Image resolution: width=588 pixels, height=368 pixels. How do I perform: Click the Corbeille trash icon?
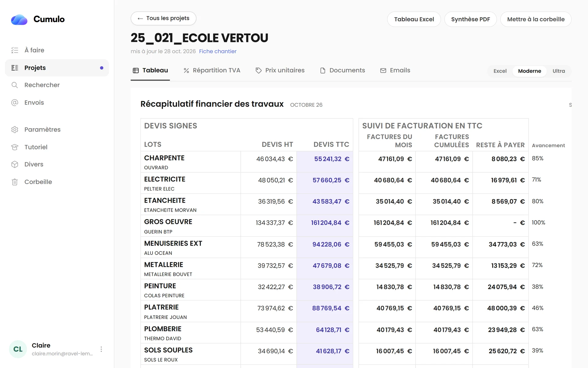coord(15,182)
